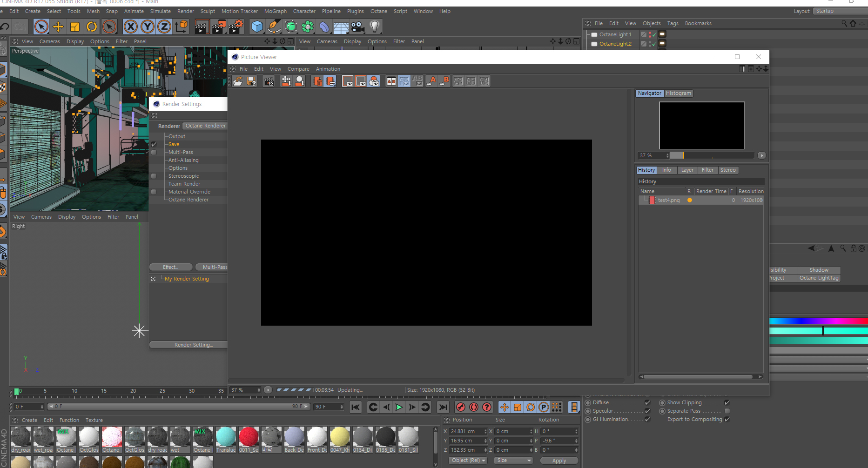Enable the Stereoscopic checkbox in Render Settings

[154, 176]
